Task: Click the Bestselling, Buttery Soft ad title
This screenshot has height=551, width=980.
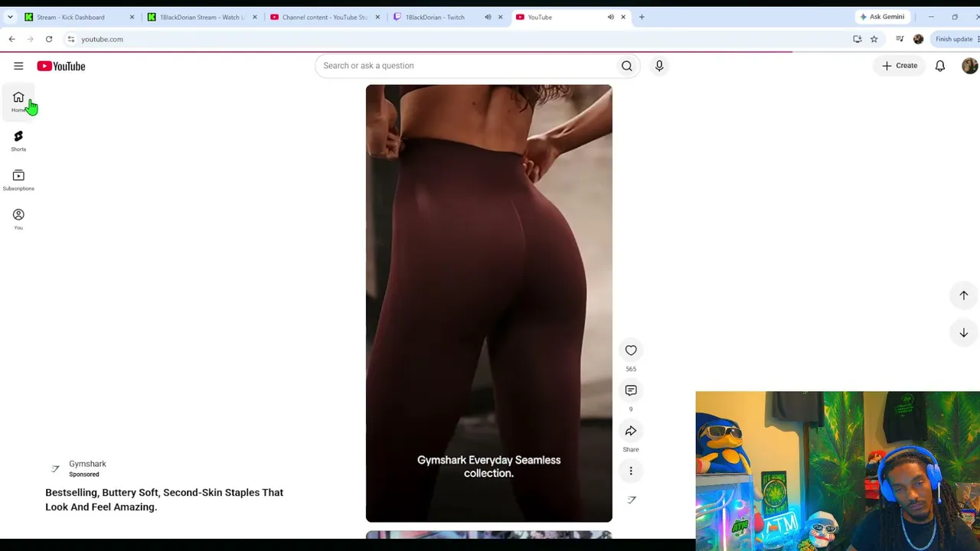Action: pos(164,500)
